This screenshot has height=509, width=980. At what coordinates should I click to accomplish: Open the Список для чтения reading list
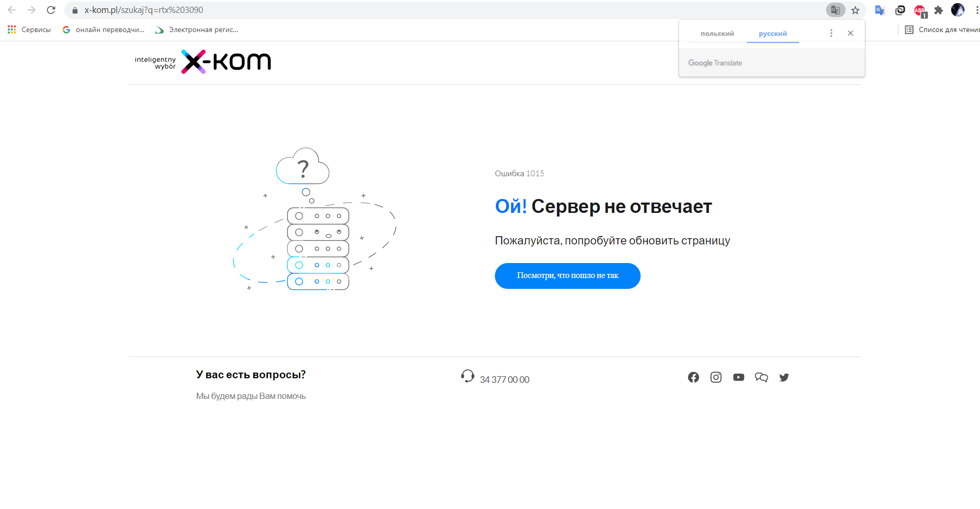[942, 29]
